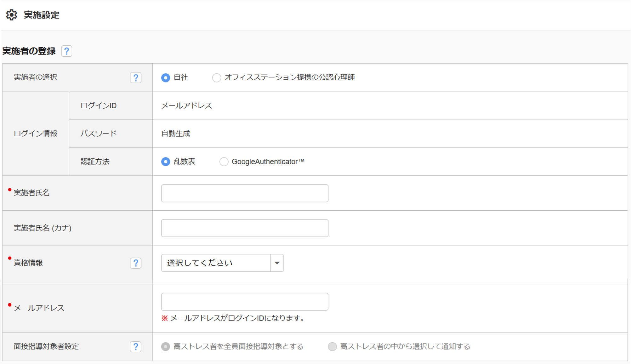Open help icon beside 実施者の登録 heading

tap(66, 51)
